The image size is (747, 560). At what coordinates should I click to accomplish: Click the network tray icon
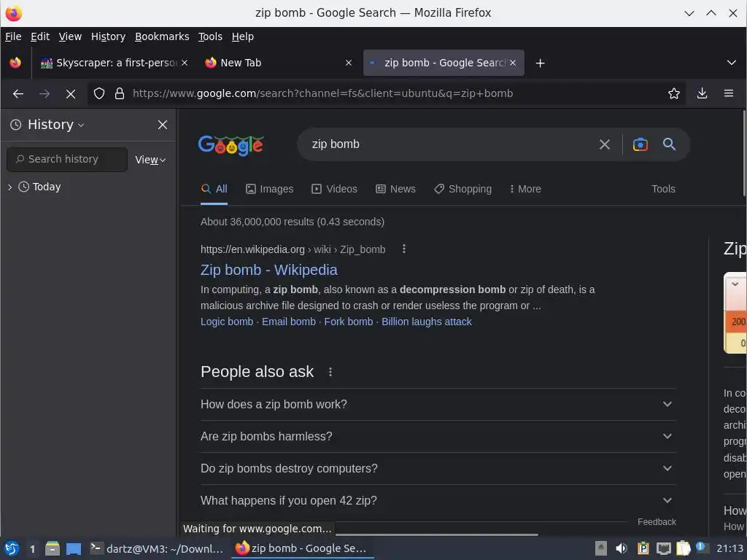pos(663,548)
